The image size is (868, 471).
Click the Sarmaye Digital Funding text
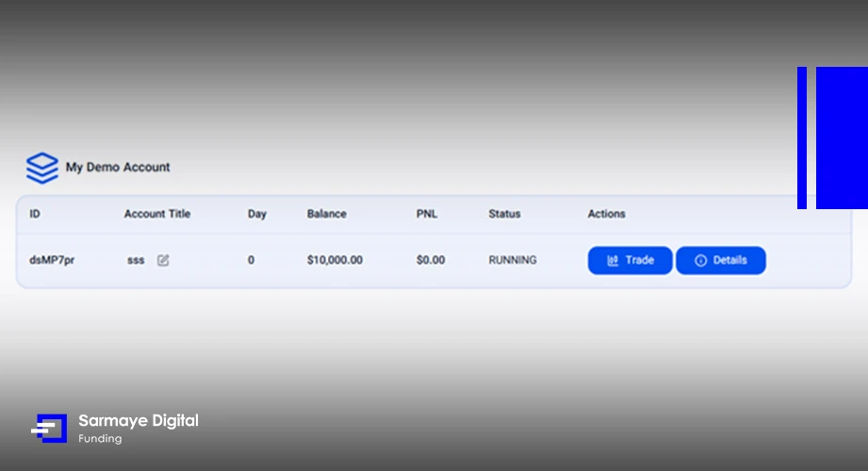139,429
